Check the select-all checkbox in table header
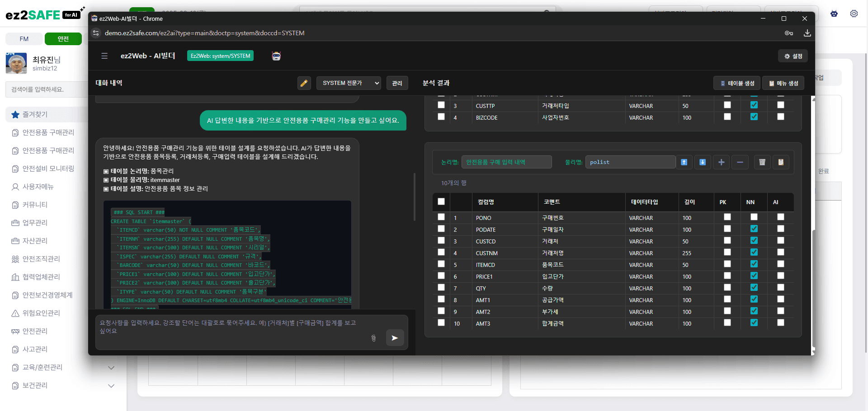The height and width of the screenshot is (411, 868). click(x=441, y=202)
